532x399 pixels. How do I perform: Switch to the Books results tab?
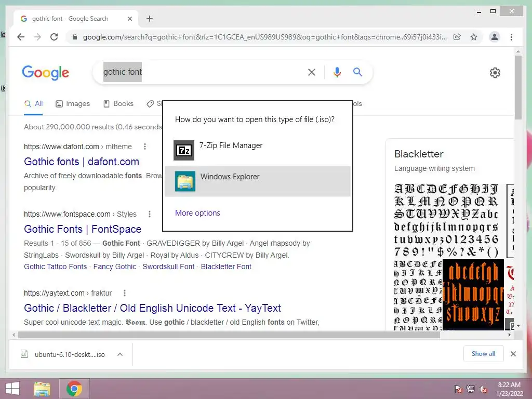(118, 104)
